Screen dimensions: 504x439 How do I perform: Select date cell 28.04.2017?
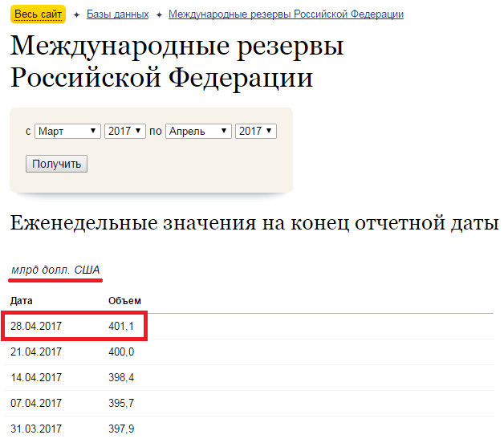click(x=36, y=326)
